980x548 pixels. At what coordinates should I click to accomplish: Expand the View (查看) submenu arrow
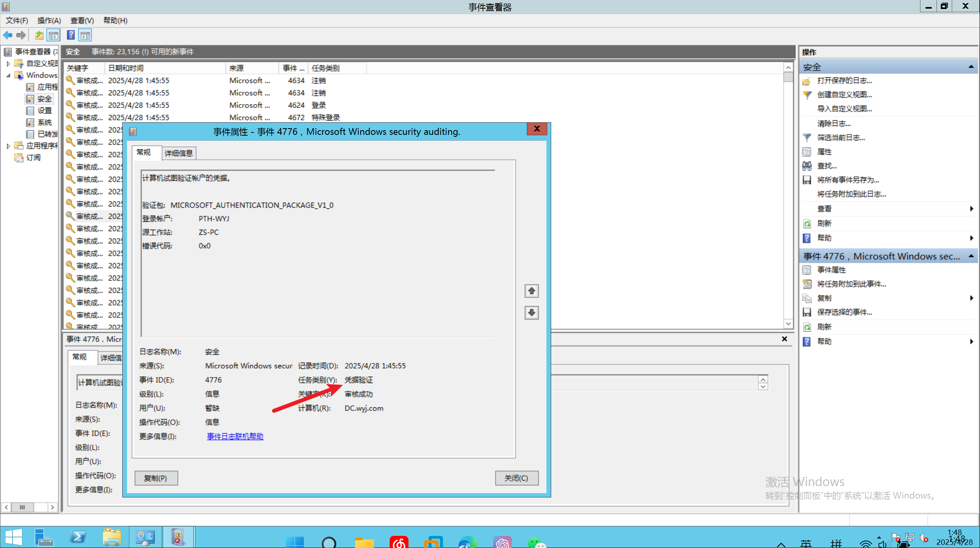[x=971, y=209]
